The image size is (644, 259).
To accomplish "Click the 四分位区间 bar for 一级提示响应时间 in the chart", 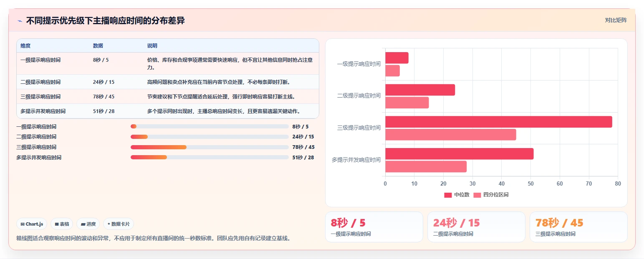I will pyautogui.click(x=392, y=70).
